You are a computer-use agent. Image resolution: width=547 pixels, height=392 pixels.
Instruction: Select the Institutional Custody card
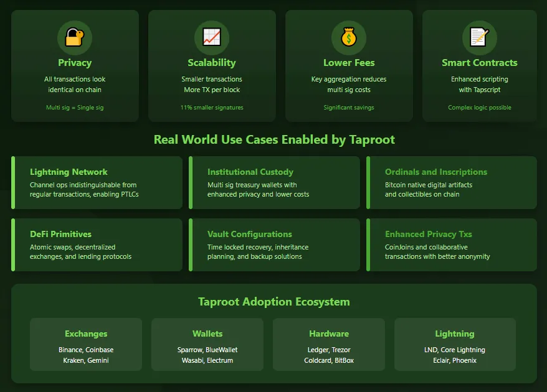pyautogui.click(x=274, y=182)
